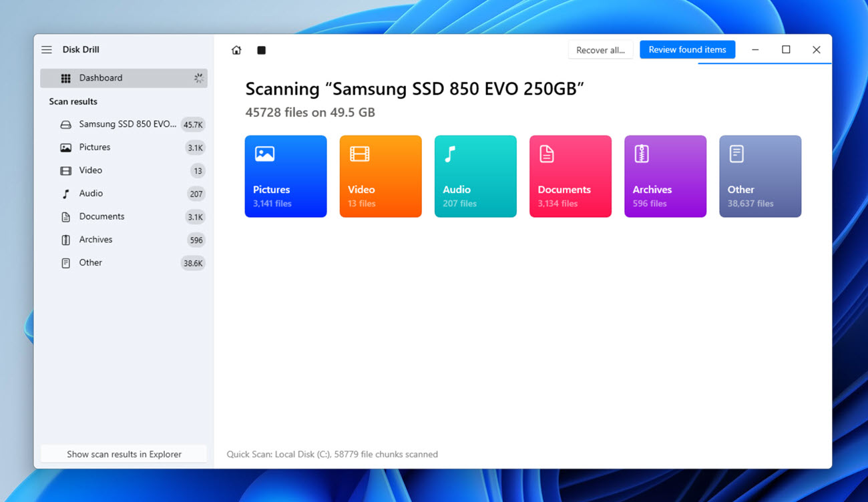This screenshot has height=502, width=868.
Task: Click the 45.7K count badge
Action: (x=193, y=125)
